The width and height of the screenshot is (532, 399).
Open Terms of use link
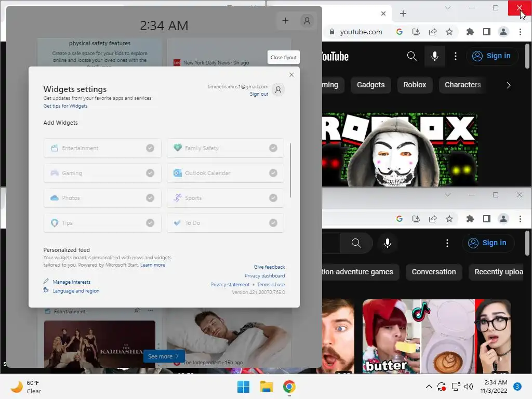271,285
